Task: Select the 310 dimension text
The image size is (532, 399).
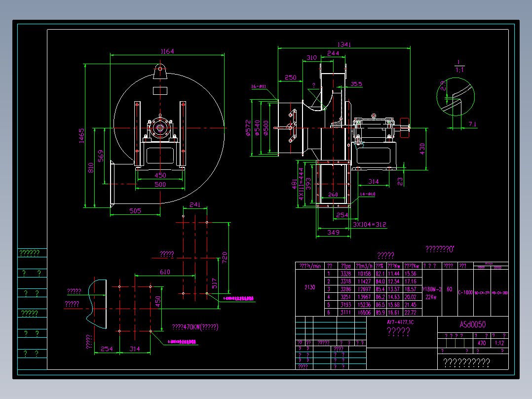Action: [311, 58]
